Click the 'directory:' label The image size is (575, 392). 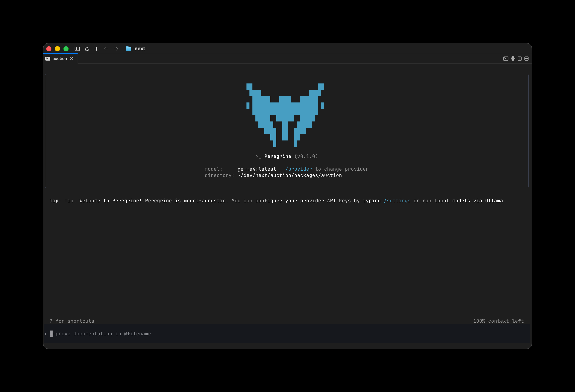click(x=219, y=176)
